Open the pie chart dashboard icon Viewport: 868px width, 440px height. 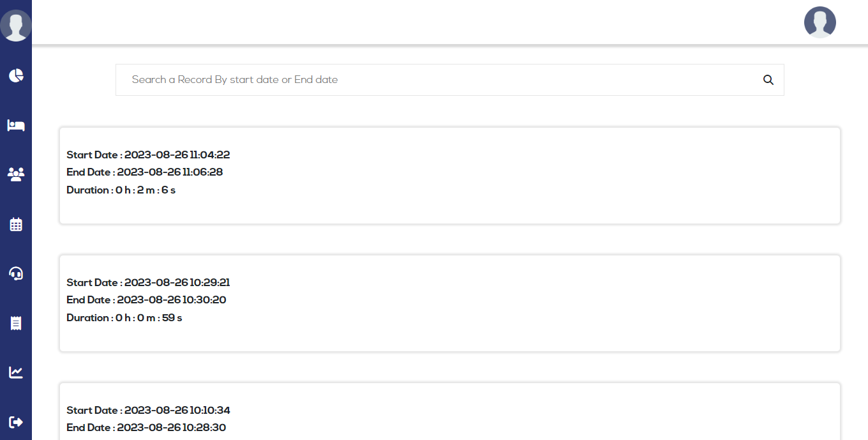click(16, 75)
